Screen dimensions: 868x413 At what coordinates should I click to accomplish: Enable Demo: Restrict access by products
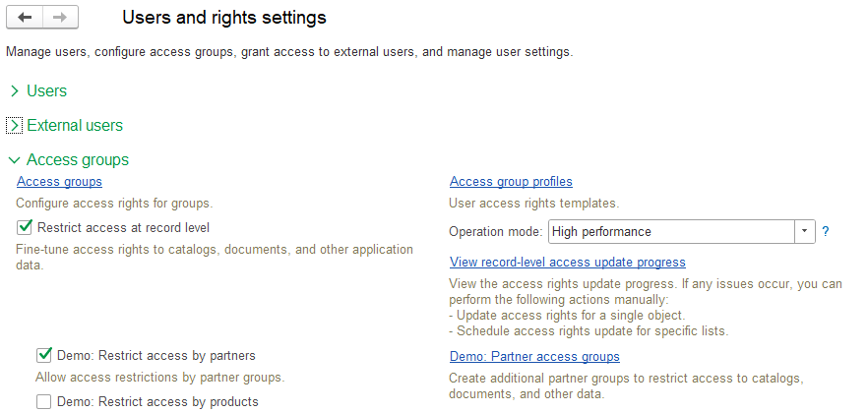44,401
